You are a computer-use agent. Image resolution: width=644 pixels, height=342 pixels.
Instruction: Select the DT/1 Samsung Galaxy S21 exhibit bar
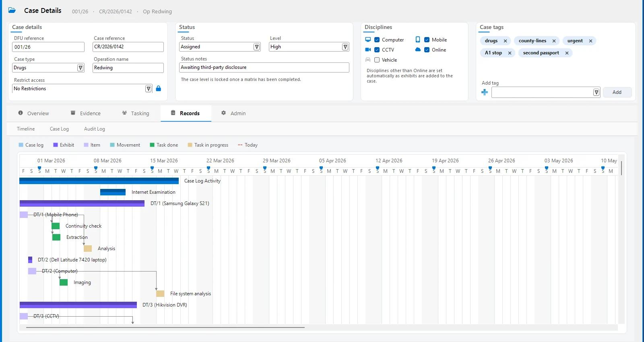82,203
